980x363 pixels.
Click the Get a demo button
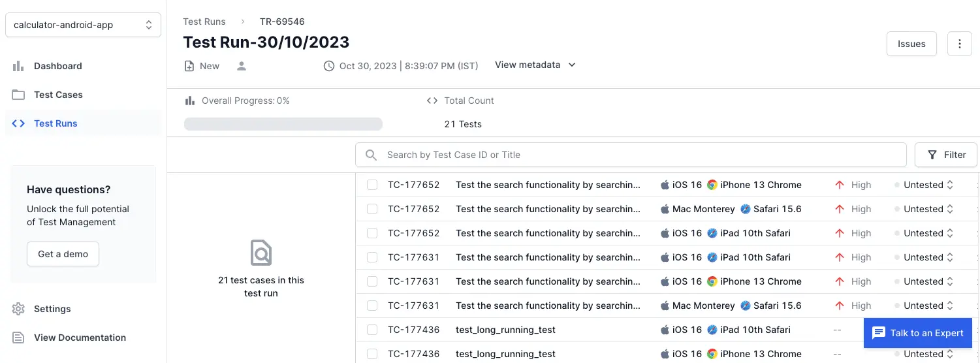pyautogui.click(x=63, y=254)
